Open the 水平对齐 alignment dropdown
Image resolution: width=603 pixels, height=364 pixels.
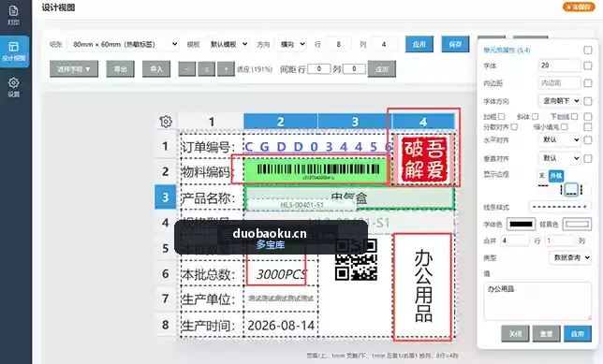pyautogui.click(x=560, y=139)
